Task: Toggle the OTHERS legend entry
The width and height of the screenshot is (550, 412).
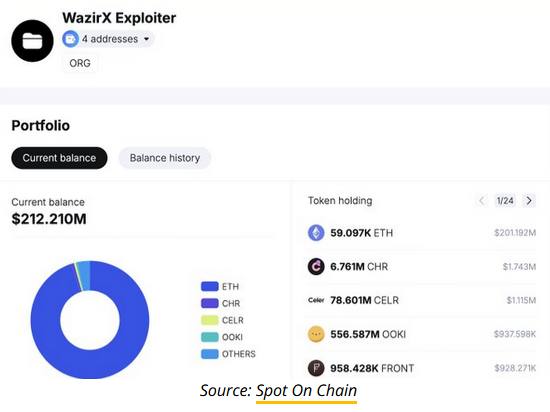Action: 228,354
